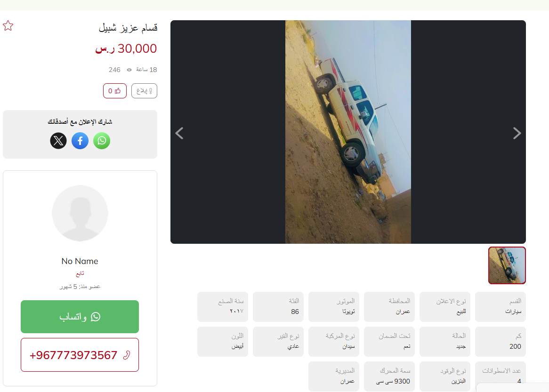The width and height of the screenshot is (549, 392).
Task: Click the المحافظة عمران detail tile
Action: (x=389, y=307)
